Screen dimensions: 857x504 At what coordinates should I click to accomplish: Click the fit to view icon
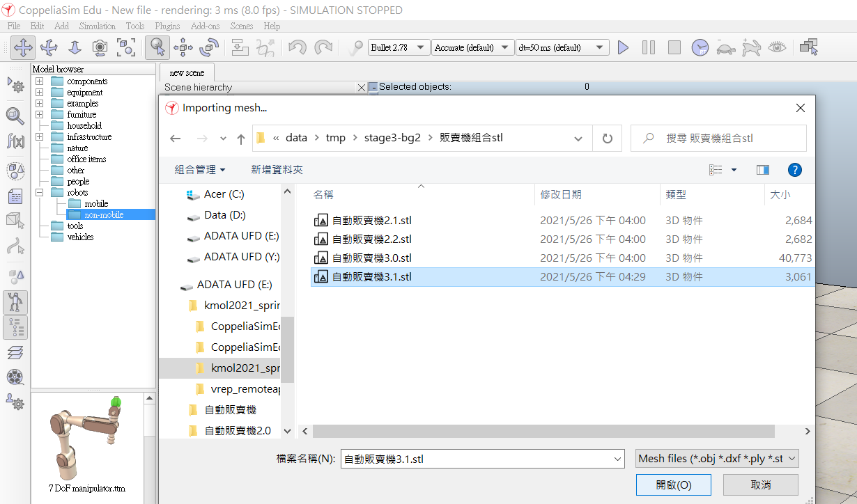126,47
